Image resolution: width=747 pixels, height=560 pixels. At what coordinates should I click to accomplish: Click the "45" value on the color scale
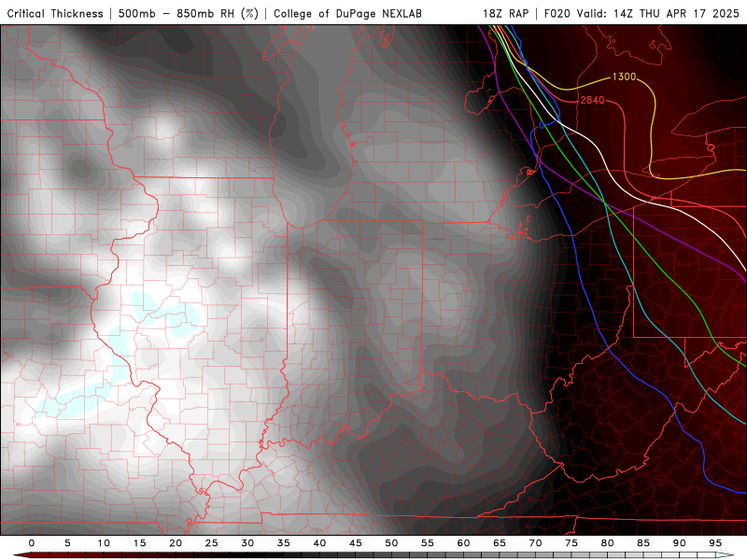356,543
